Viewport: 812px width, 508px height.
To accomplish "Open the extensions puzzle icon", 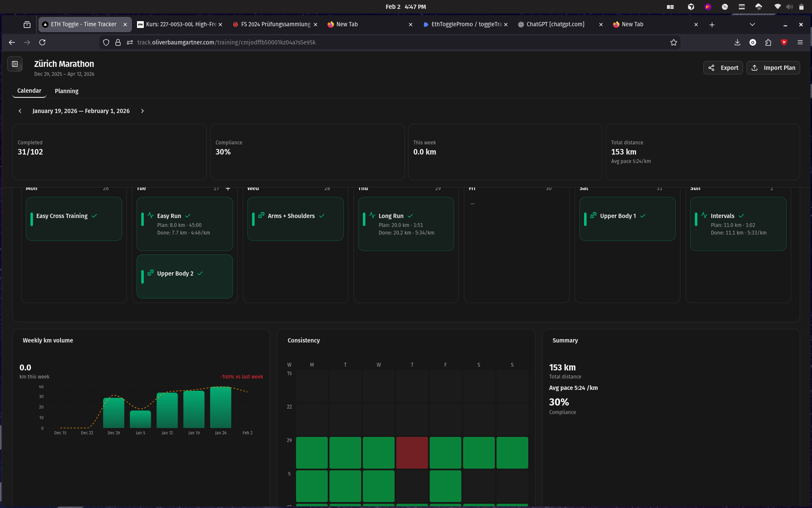I will coord(768,42).
